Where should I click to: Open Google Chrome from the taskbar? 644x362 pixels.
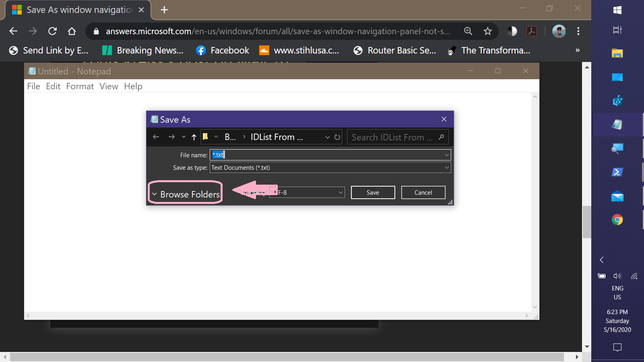(x=617, y=220)
